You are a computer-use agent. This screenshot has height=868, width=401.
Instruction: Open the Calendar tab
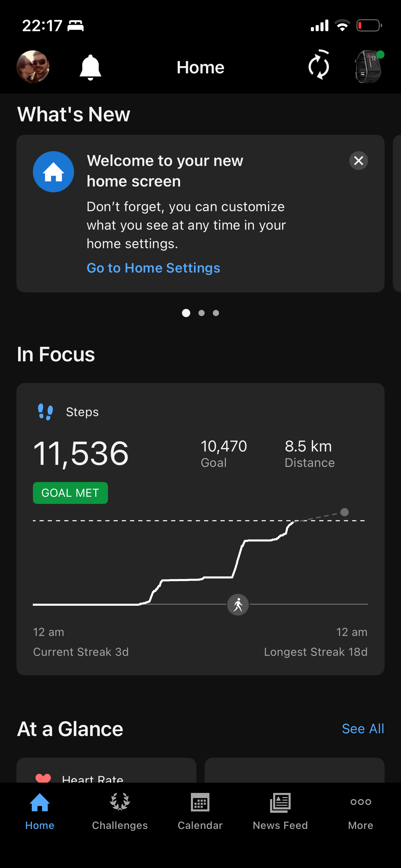[200, 811]
